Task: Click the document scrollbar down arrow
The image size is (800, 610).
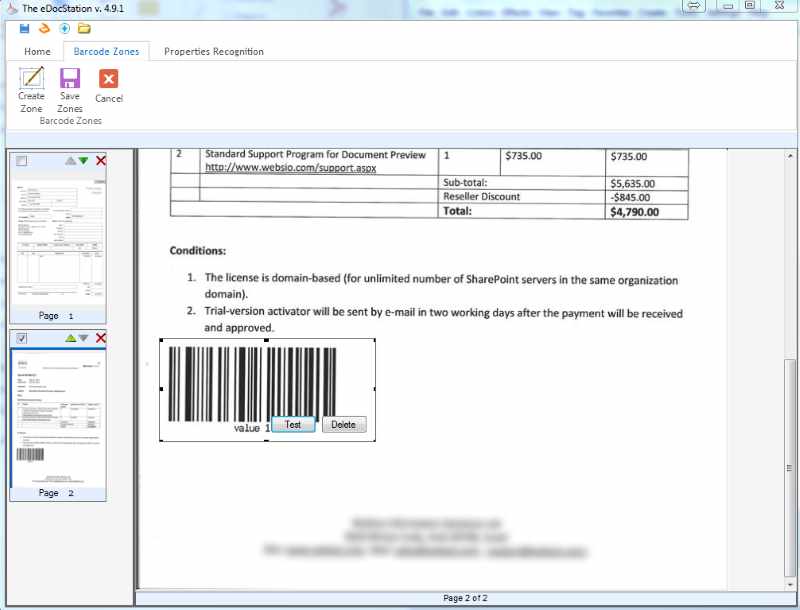Action: (790, 584)
